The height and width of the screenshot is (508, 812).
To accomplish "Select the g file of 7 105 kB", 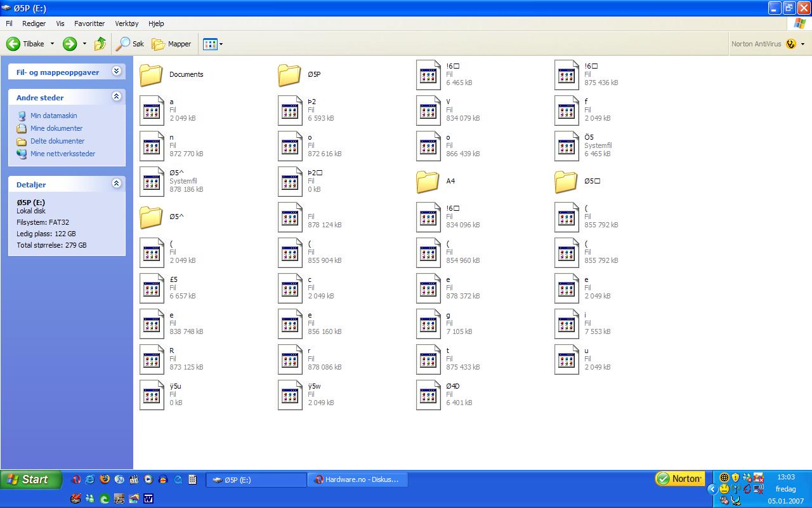I will [x=444, y=323].
